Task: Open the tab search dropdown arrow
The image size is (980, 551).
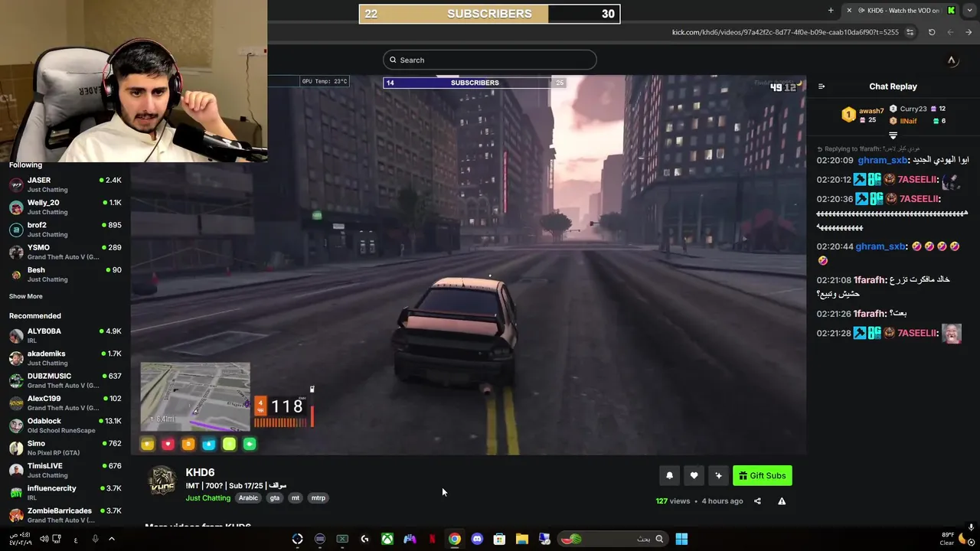Action: pos(969,10)
